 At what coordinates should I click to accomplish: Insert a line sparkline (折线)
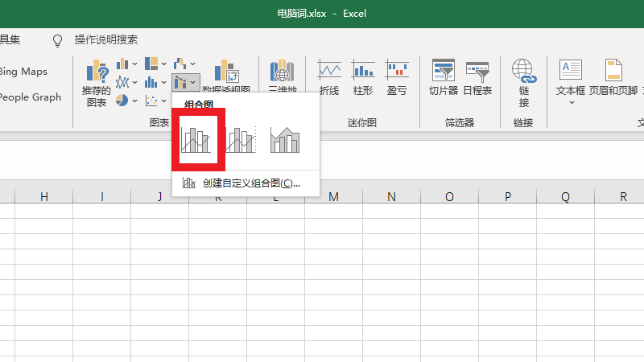(329, 78)
